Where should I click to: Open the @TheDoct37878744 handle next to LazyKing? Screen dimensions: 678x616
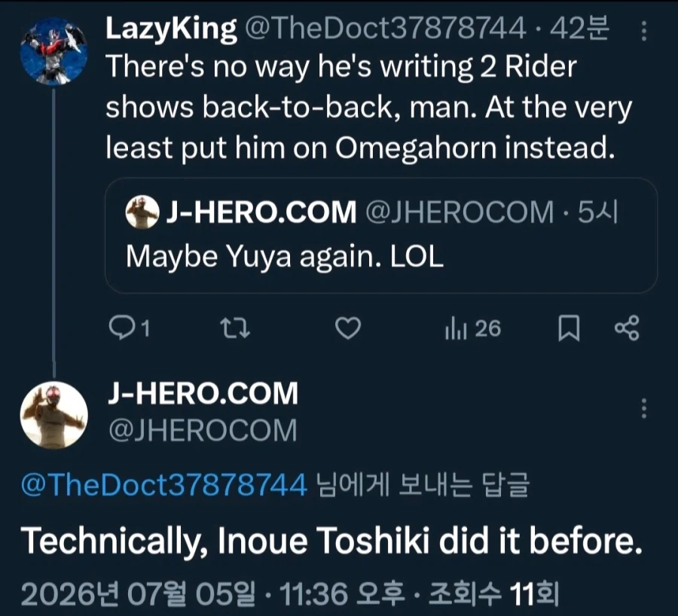point(386,28)
